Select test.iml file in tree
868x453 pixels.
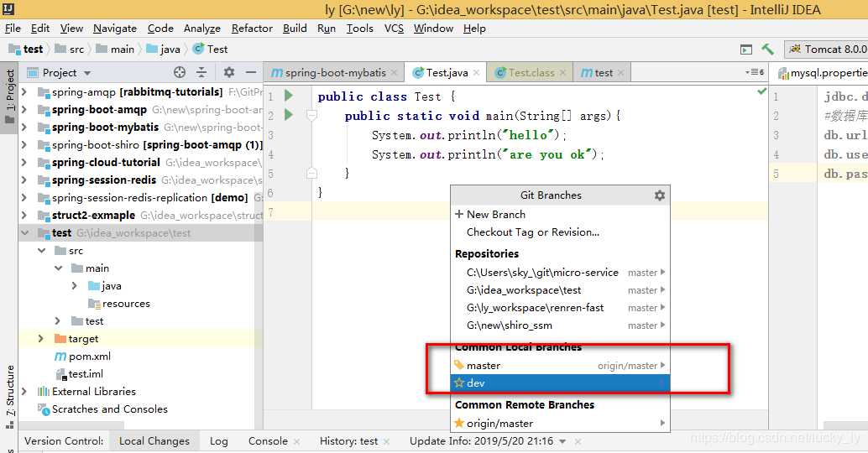[86, 374]
